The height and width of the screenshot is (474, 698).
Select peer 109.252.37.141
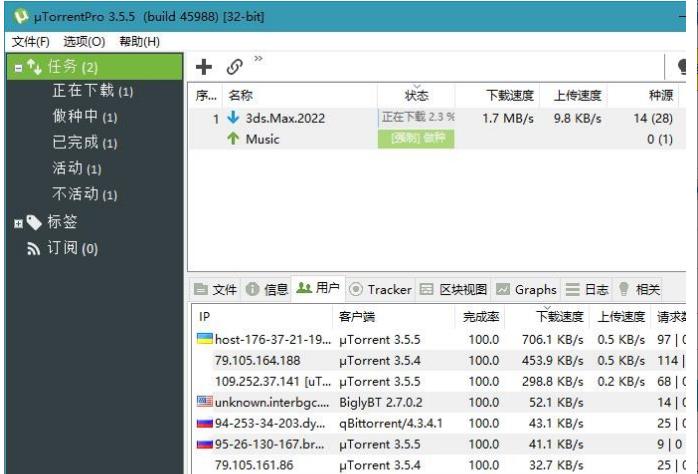pos(273,381)
